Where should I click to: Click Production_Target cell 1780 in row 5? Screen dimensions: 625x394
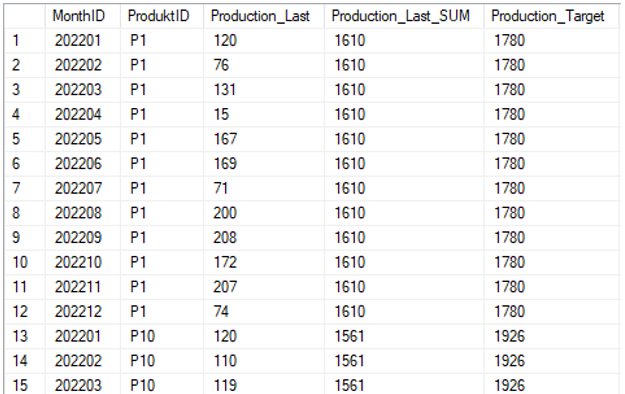coord(552,139)
